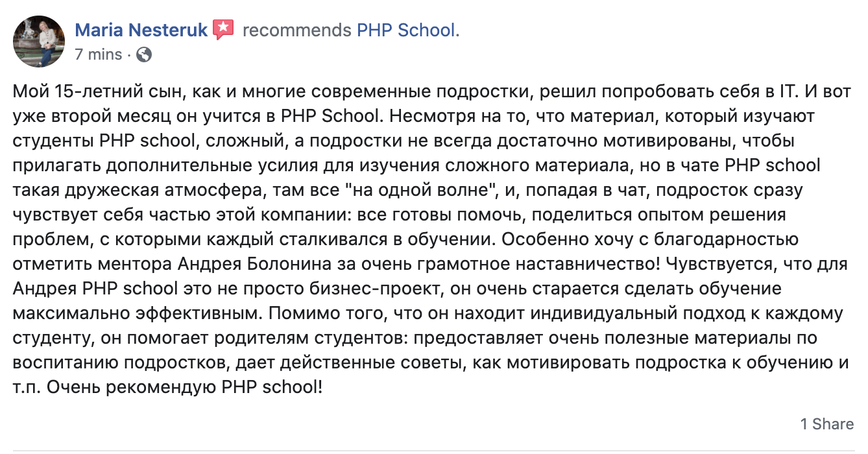This screenshot has height=454, width=868.
Task: Click the mentor name "Андрея Болонина"
Action: (x=276, y=265)
